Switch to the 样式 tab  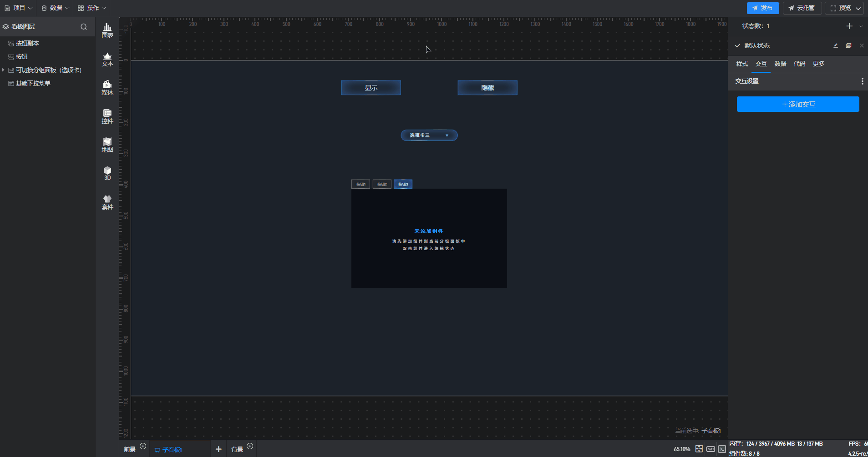coord(742,64)
